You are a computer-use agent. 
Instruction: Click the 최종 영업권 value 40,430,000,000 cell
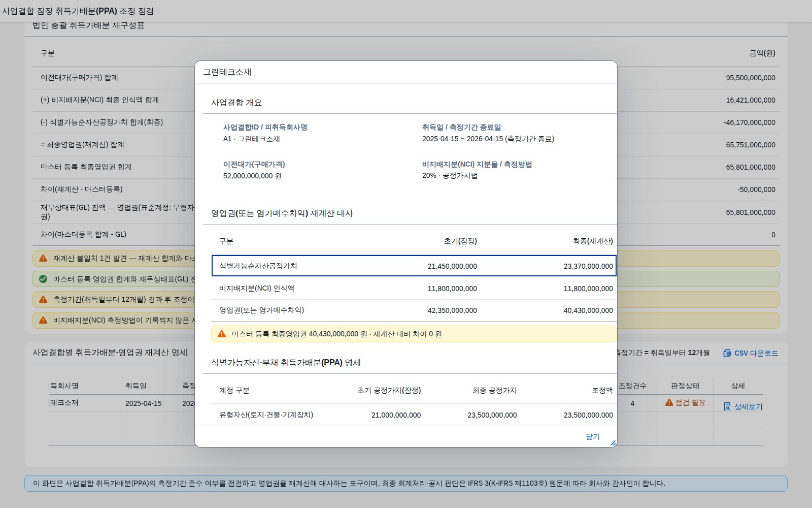(588, 310)
